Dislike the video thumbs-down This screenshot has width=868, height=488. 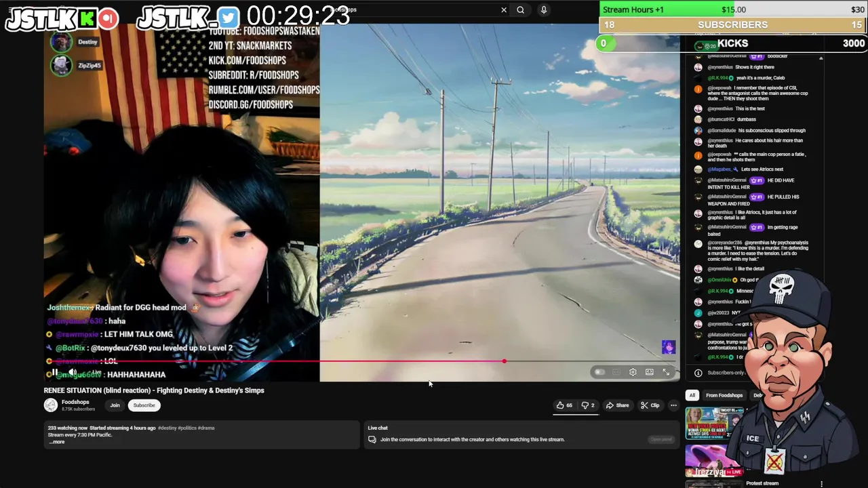588,405
